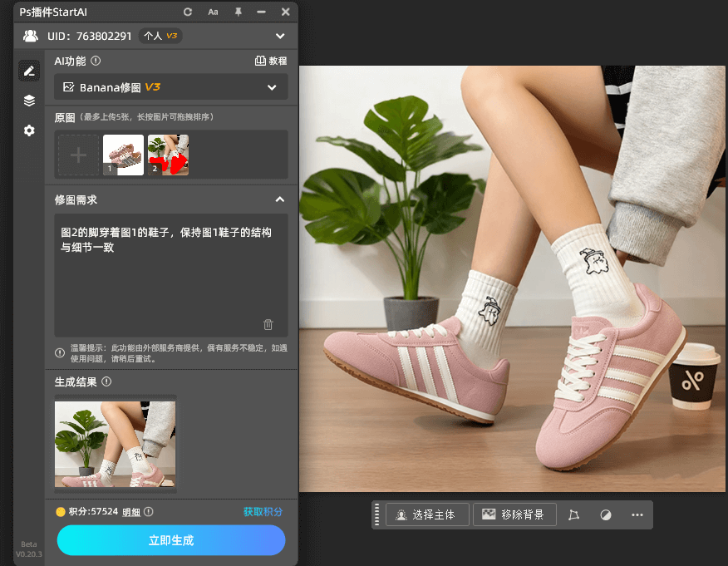
Task: Click the refresh icon in plugin title bar
Action: (x=188, y=12)
